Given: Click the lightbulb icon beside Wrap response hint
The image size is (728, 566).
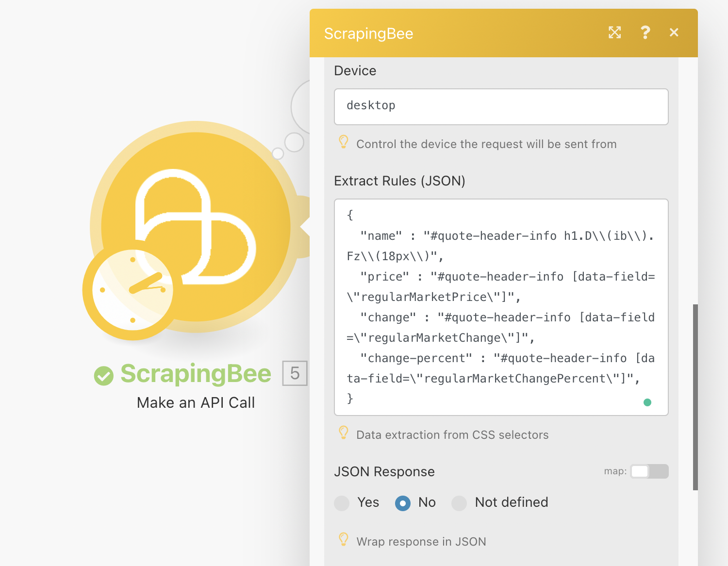Looking at the screenshot, I should 344,540.
